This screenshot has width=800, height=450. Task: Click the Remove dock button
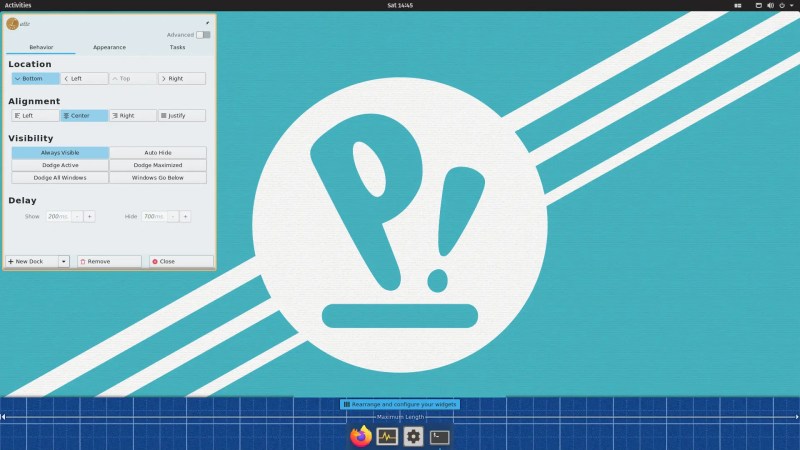(x=109, y=261)
